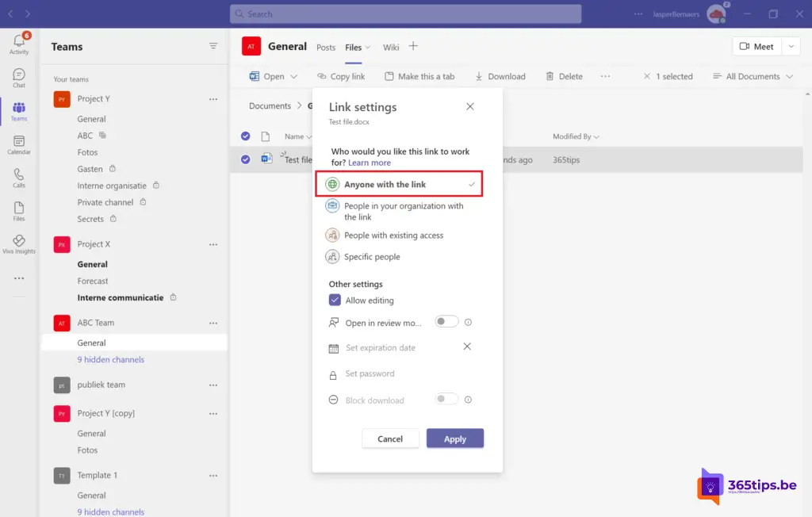Expand 9 hidden channels under ABC Team
812x517 pixels.
pos(110,360)
